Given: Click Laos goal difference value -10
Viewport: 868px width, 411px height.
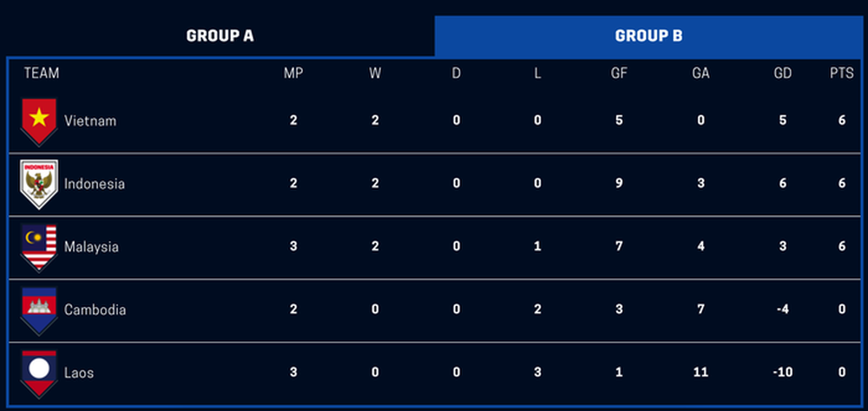Looking at the screenshot, I should [x=783, y=372].
